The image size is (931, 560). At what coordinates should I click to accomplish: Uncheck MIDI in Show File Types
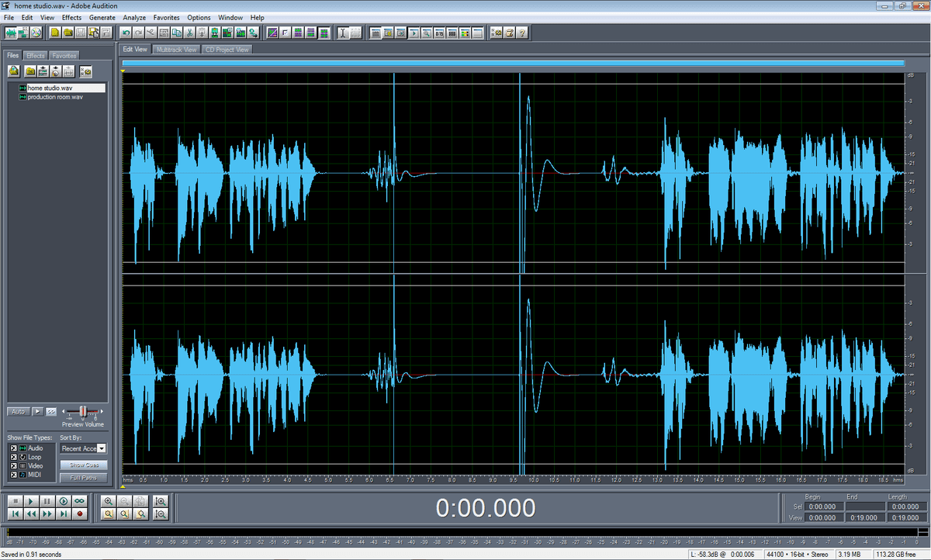click(x=12, y=474)
